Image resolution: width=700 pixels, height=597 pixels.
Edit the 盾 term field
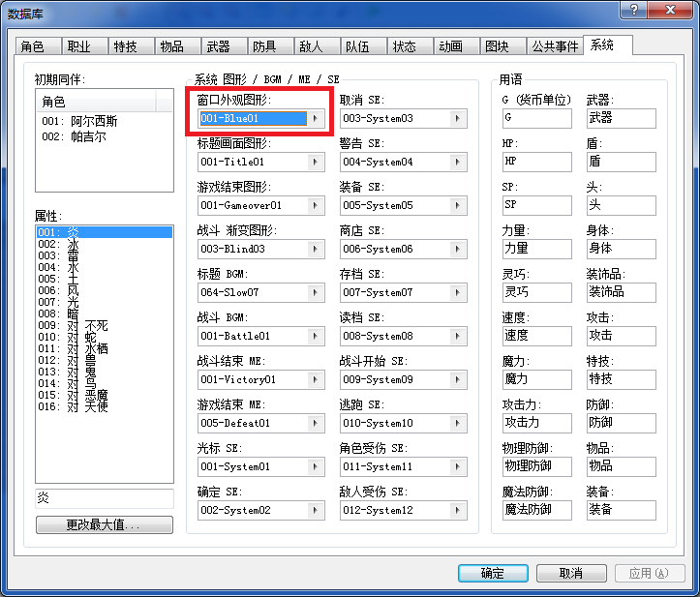click(x=622, y=162)
